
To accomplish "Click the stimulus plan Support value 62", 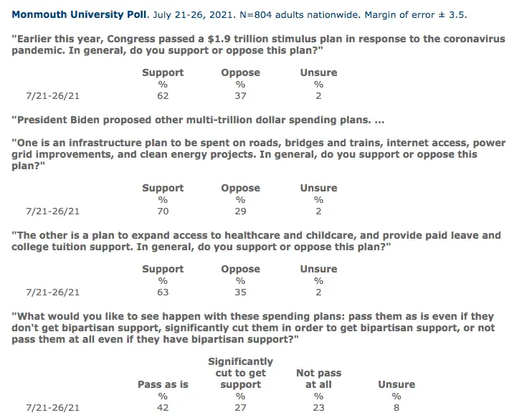I will [x=163, y=95].
